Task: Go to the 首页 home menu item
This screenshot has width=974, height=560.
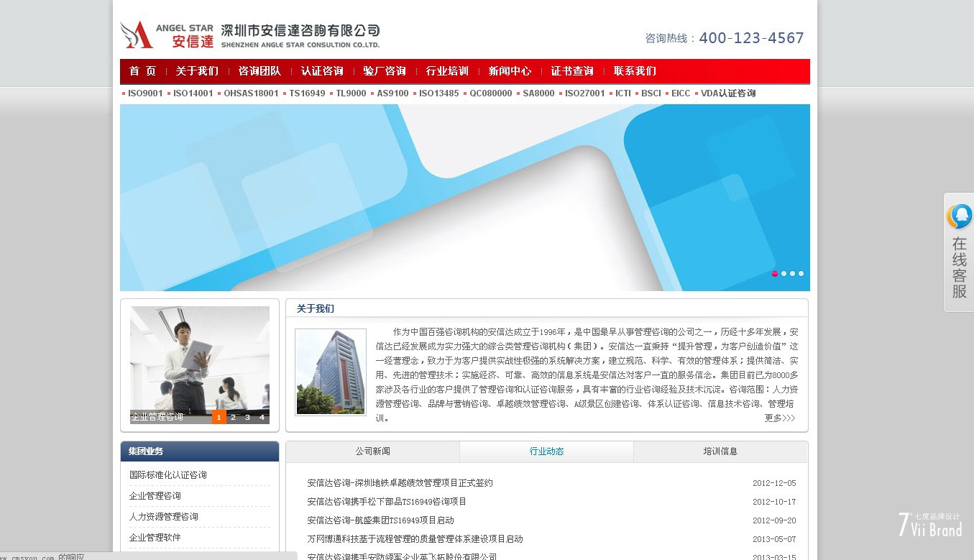Action: click(142, 71)
